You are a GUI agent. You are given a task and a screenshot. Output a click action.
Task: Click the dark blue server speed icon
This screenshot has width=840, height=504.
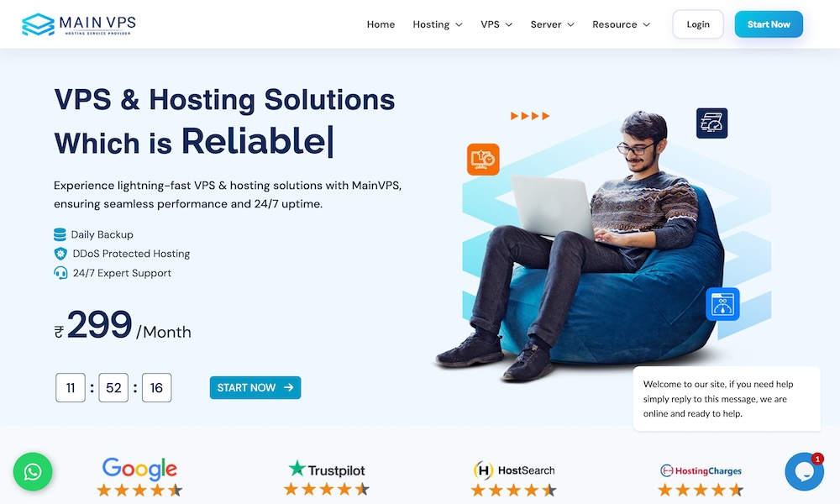click(712, 123)
